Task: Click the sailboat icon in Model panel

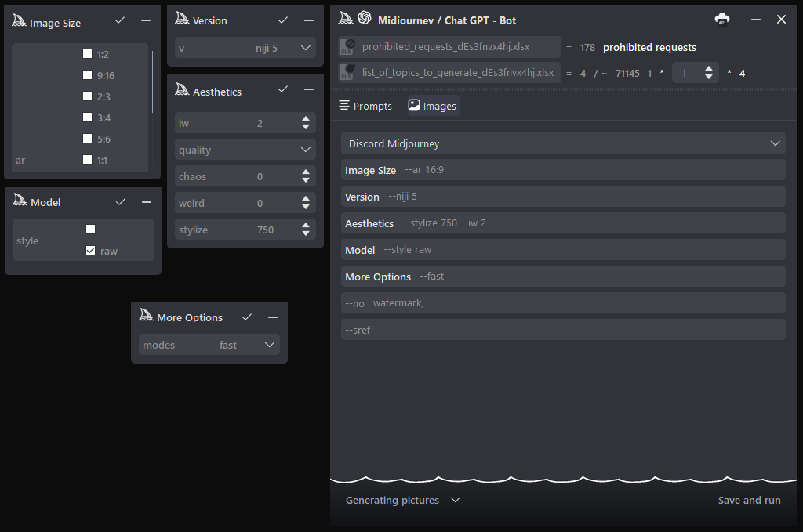Action: [20, 200]
